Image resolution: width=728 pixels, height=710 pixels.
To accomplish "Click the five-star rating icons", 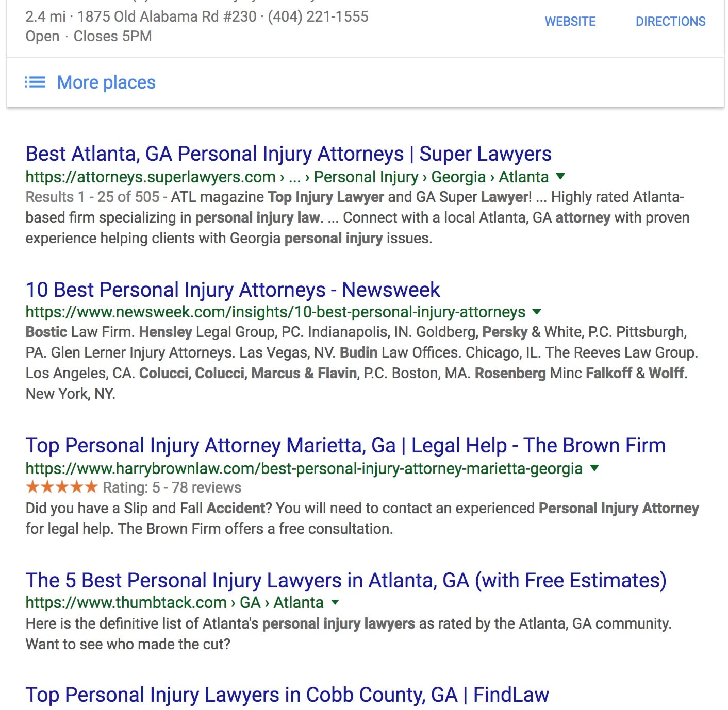I will (x=61, y=487).
